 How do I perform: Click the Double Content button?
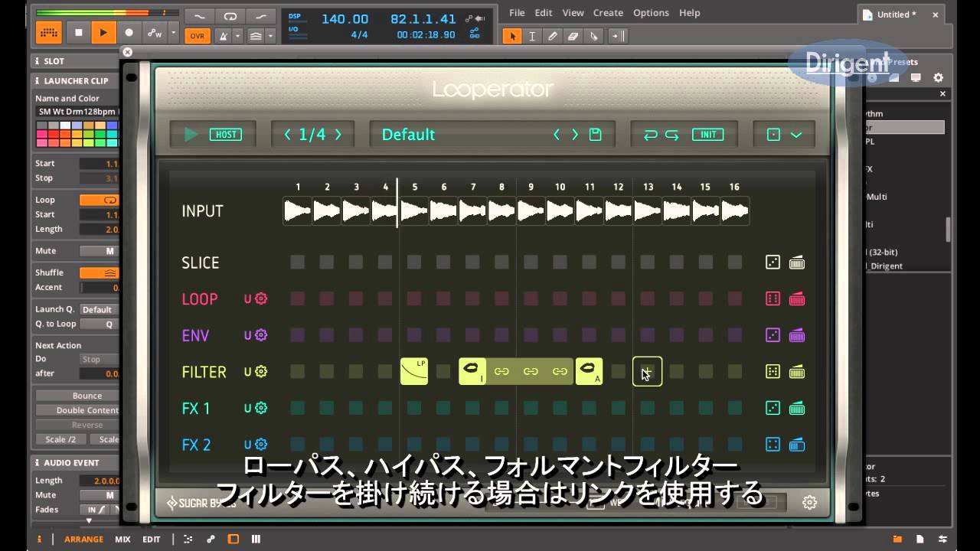pos(78,410)
